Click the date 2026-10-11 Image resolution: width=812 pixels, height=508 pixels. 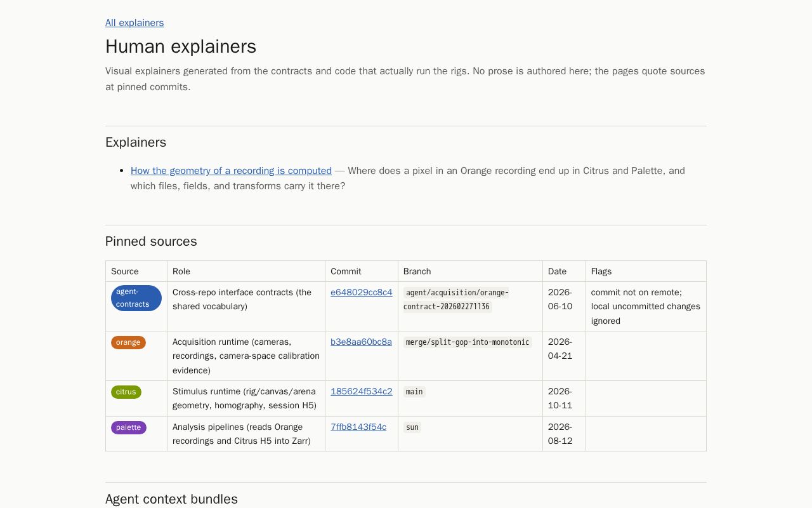(x=560, y=399)
